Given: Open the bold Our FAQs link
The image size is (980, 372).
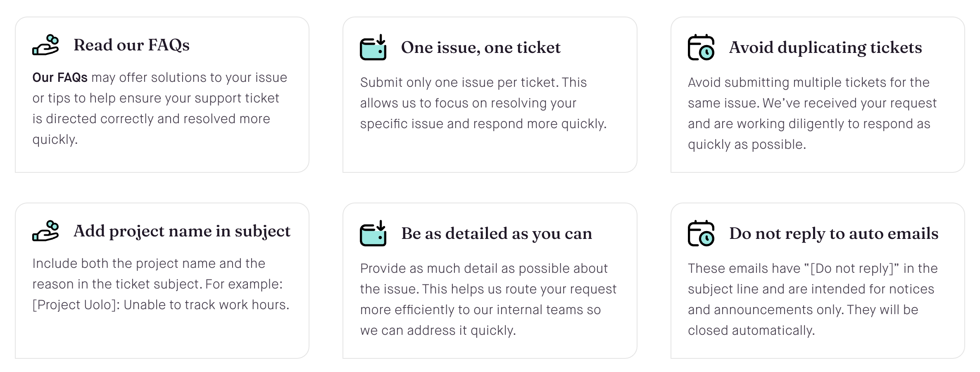Looking at the screenshot, I should pyautogui.click(x=60, y=78).
